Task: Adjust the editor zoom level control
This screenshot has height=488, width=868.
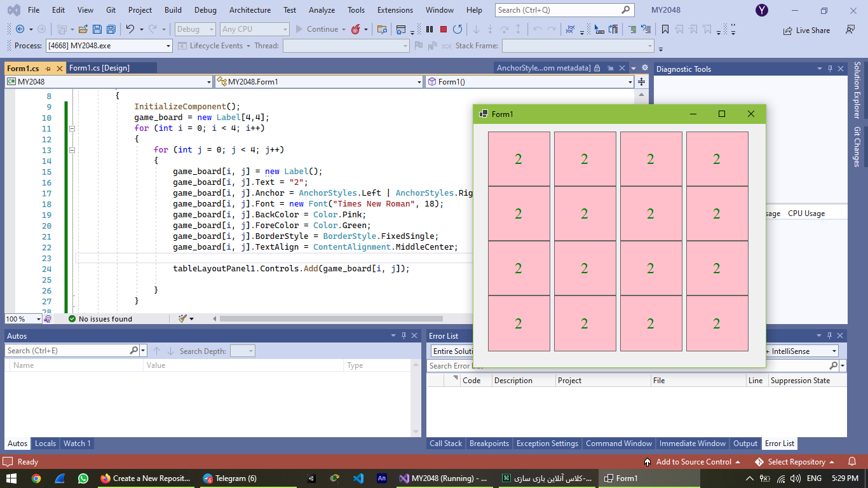Action: (23, 318)
